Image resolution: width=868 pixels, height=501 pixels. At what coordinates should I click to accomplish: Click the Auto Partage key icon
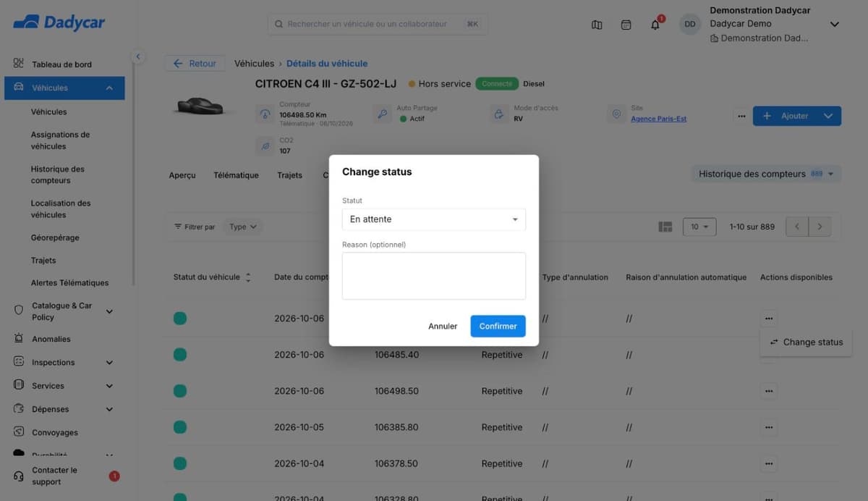(383, 114)
